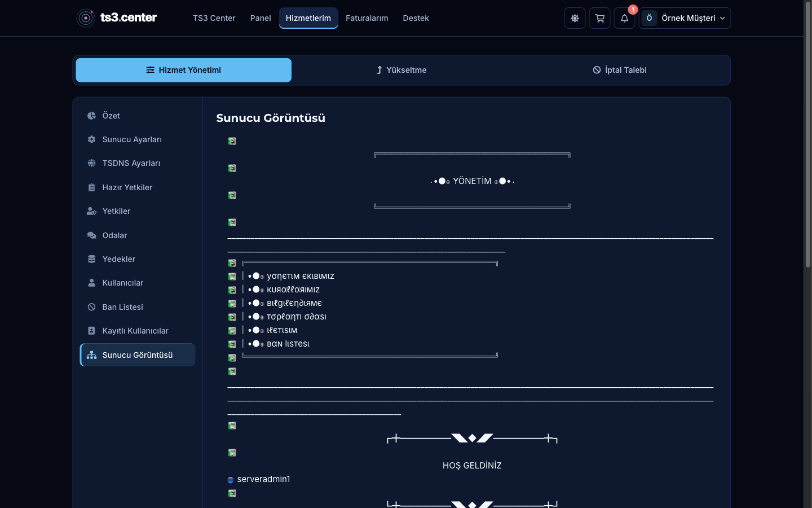
Task: Open the Destek menu link
Action: [x=416, y=18]
